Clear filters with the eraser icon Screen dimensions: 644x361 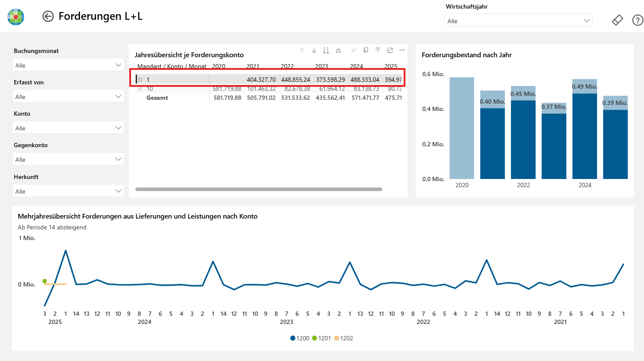[x=617, y=20]
